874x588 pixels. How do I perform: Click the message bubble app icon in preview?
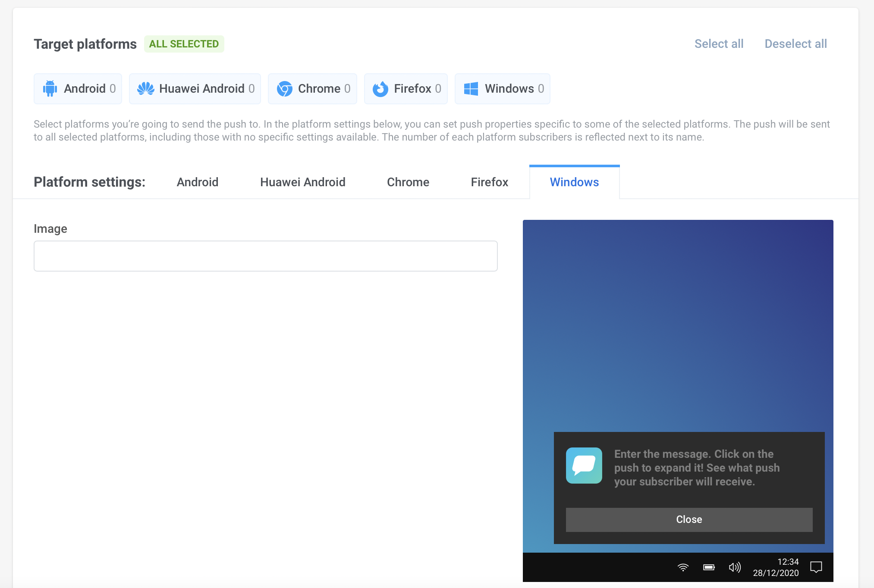click(x=584, y=466)
